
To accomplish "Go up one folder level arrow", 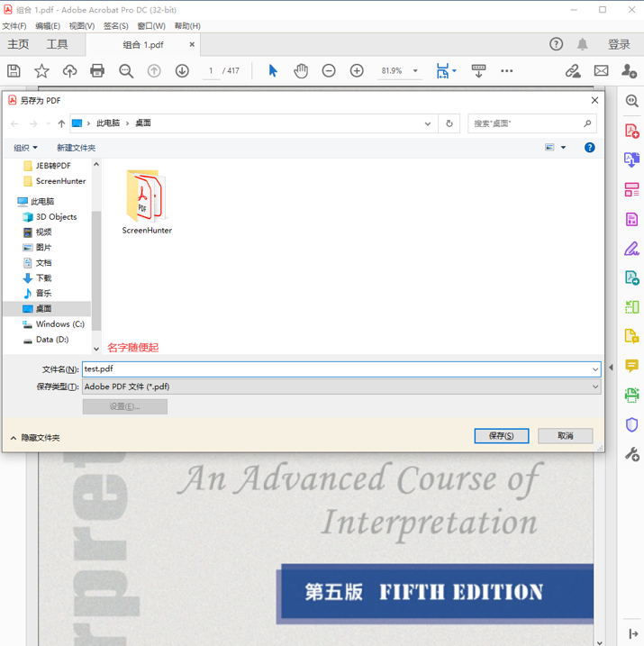I will [x=61, y=123].
